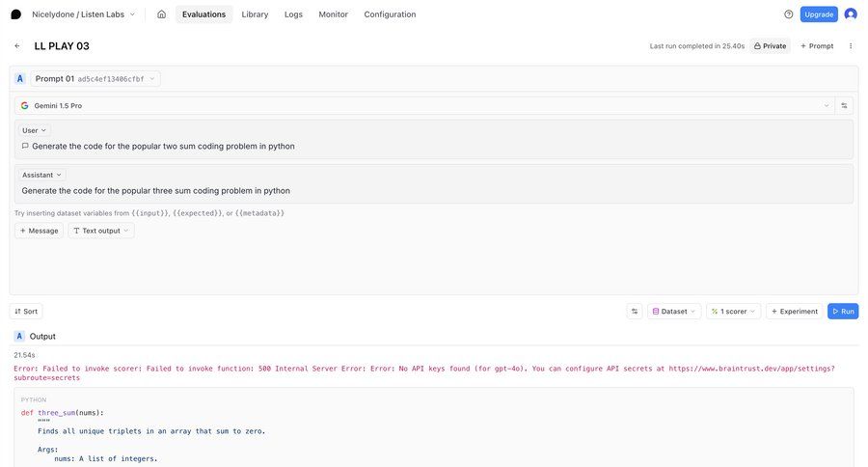Open the Gemini 1.5 Pro model selector
Screen dimensions: 868x467
coord(424,105)
